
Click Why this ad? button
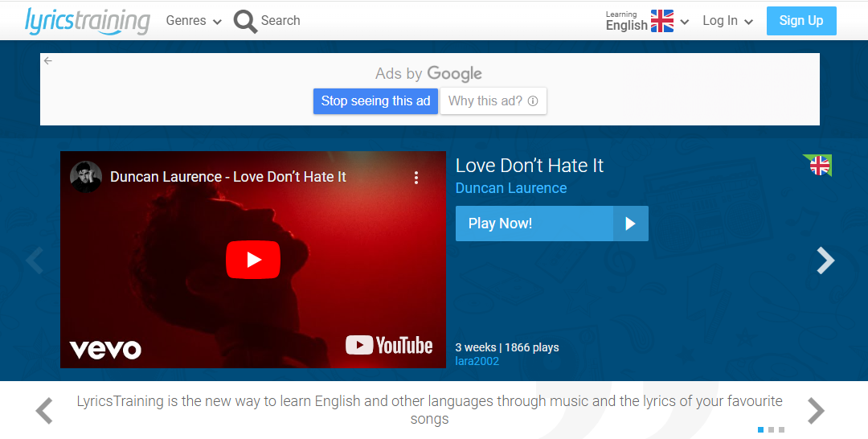coord(493,101)
